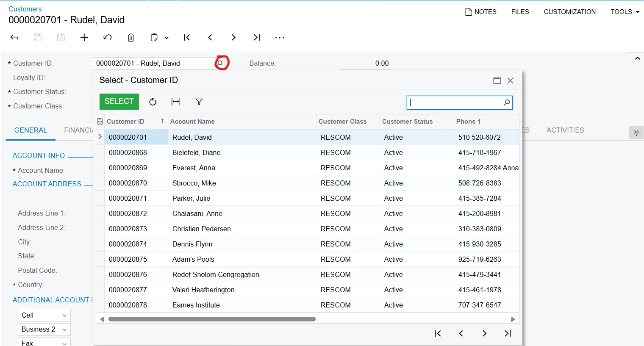The width and height of the screenshot is (644, 346).
Task: Select the Eames Institute row
Action: pos(308,305)
